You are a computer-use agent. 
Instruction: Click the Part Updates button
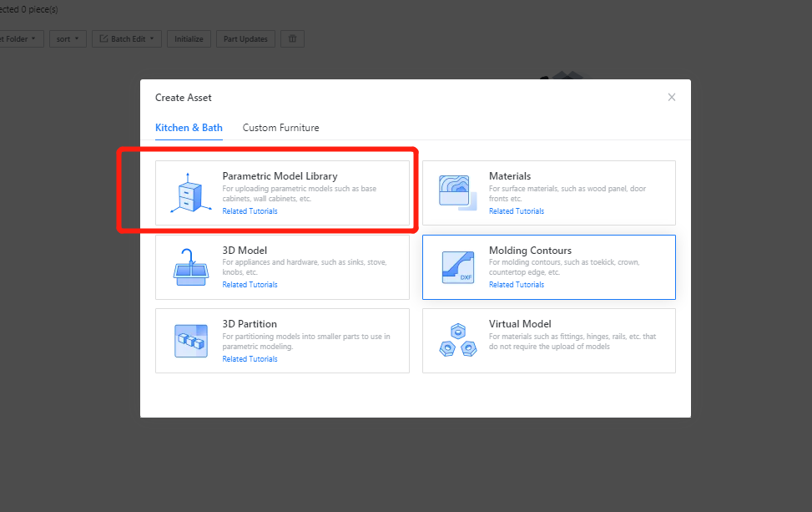[x=245, y=39]
